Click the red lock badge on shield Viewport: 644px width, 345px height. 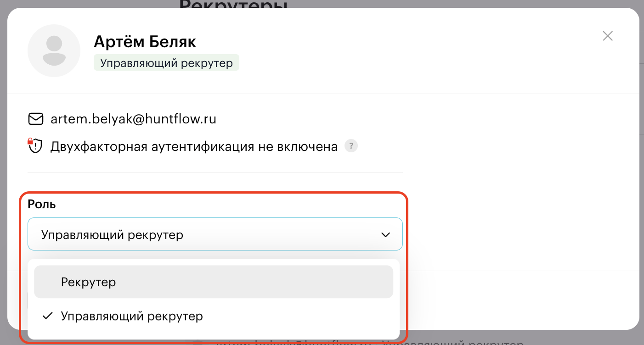click(31, 141)
